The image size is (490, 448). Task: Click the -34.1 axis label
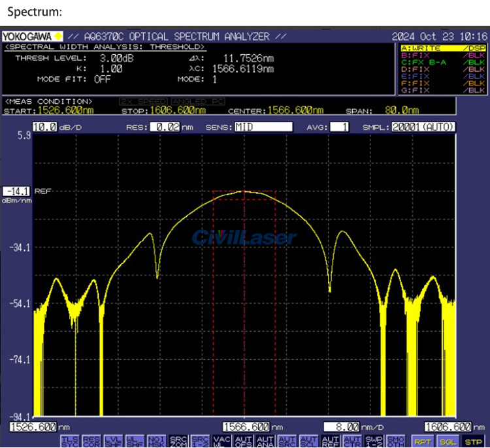(20, 248)
